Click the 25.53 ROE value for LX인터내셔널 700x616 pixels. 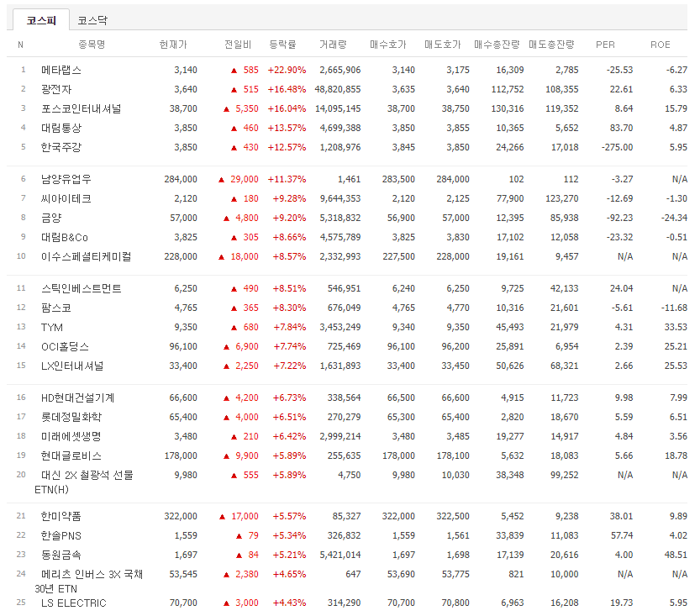(676, 366)
